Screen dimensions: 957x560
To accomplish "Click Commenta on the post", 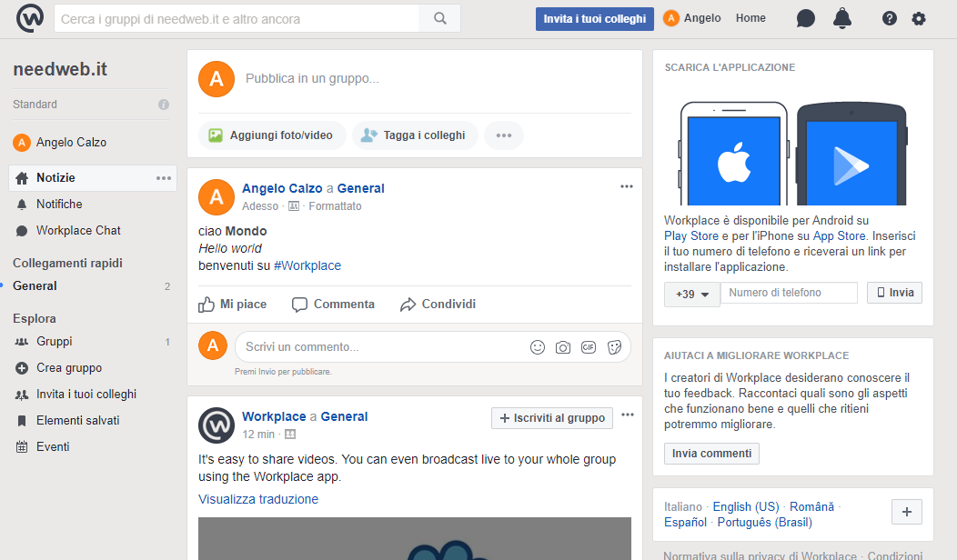I will coord(333,305).
